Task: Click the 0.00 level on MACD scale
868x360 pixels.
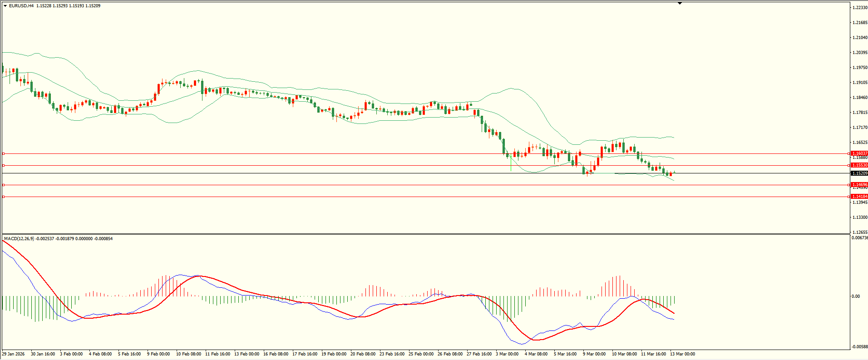Action: point(855,296)
